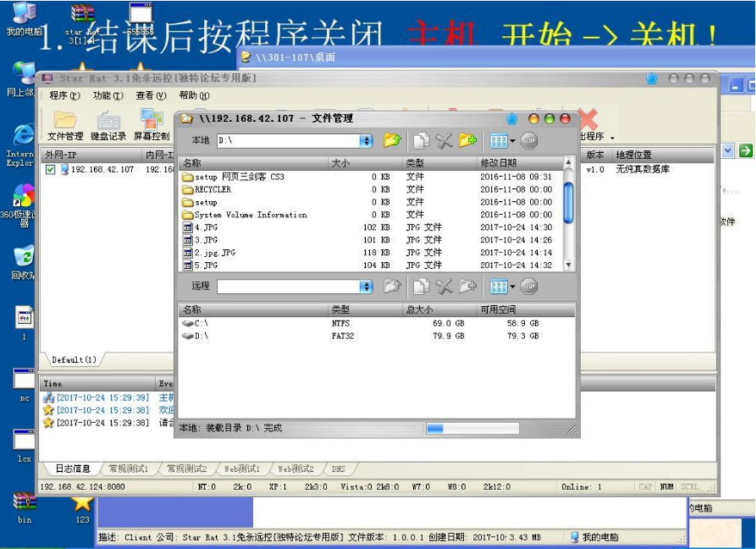This screenshot has height=549, width=756.
Task: Click the remote pane view mode icon
Action: pyautogui.click(x=499, y=287)
